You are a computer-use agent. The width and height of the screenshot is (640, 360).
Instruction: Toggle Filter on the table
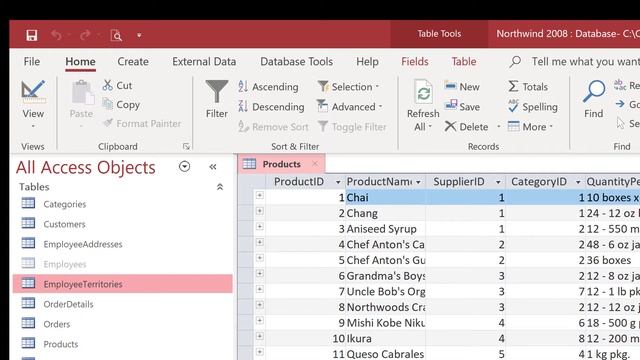coord(352,127)
